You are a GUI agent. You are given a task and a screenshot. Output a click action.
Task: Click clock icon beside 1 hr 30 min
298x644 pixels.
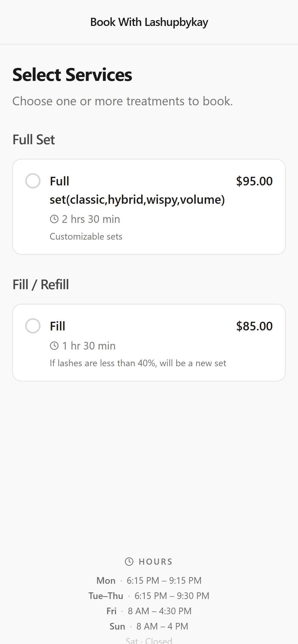54,346
